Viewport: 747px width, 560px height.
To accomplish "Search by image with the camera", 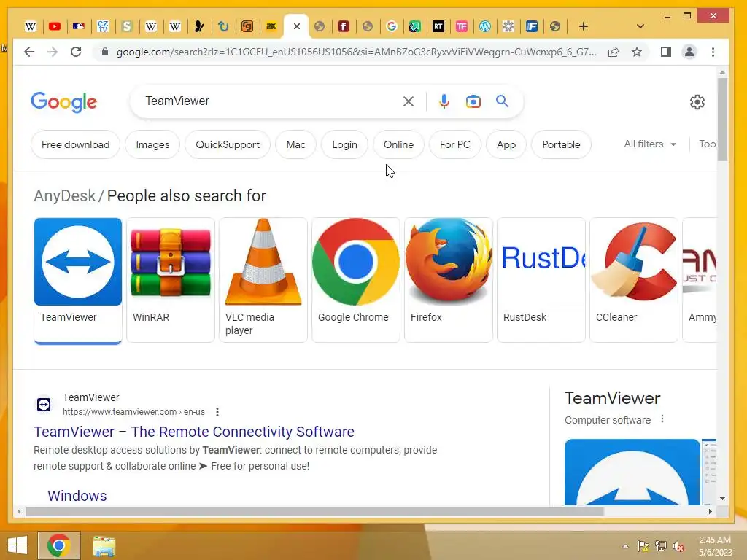I will click(x=473, y=101).
